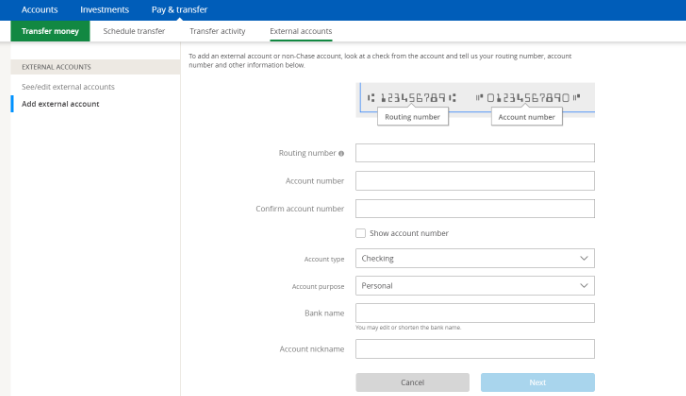The width and height of the screenshot is (686, 396).
Task: Toggle Show account number checkbox
Action: click(360, 233)
